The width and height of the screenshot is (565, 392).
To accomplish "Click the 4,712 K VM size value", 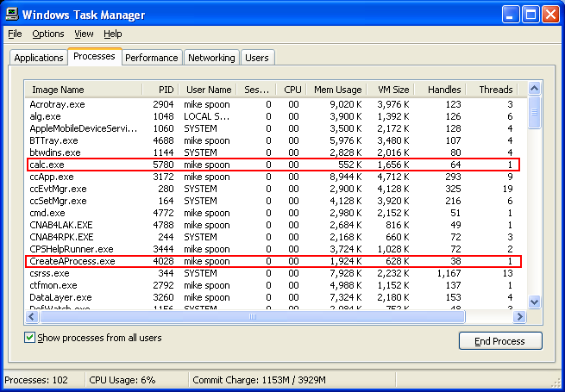I will tap(393, 177).
